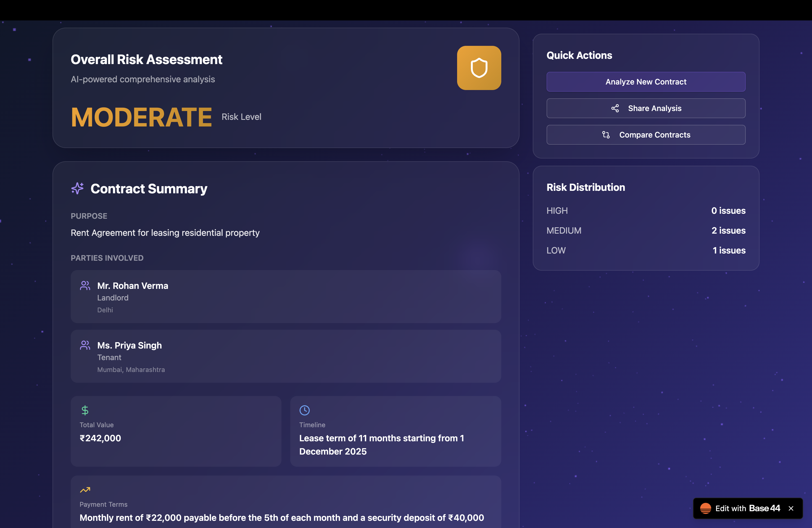Image resolution: width=812 pixels, height=528 pixels.
Task: Click the people icon next to Mr. Rohan Verma
Action: click(85, 286)
